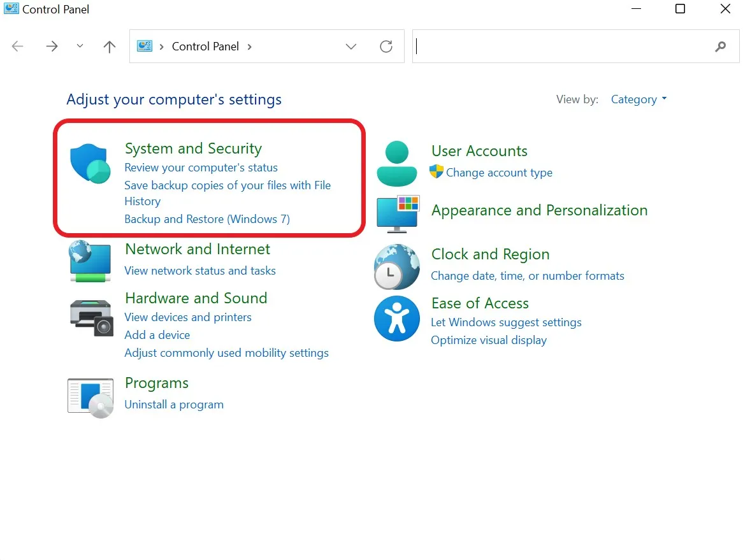
Task: Select View devices and printers
Action: [x=188, y=317]
